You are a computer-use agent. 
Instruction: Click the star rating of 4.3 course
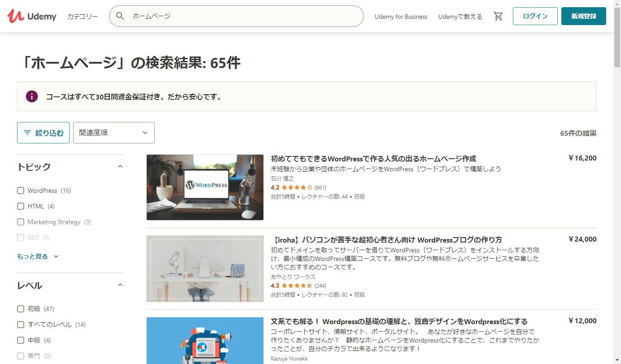[297, 286]
